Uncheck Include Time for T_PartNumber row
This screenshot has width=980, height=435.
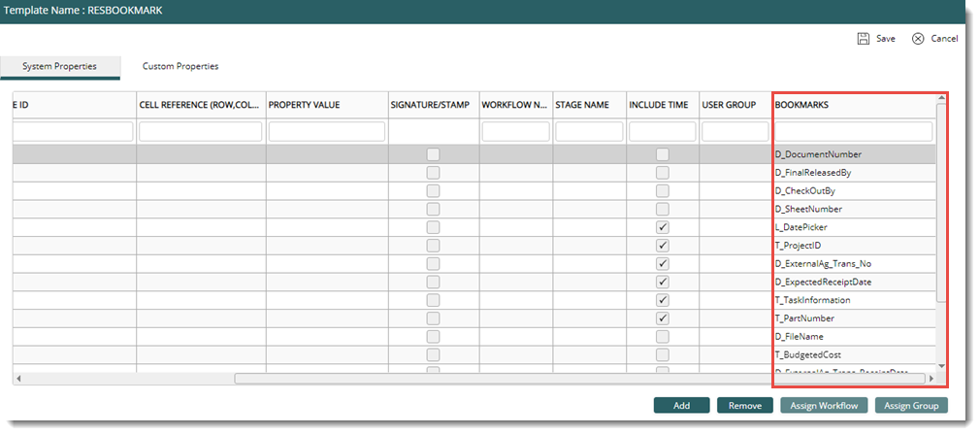(x=663, y=318)
